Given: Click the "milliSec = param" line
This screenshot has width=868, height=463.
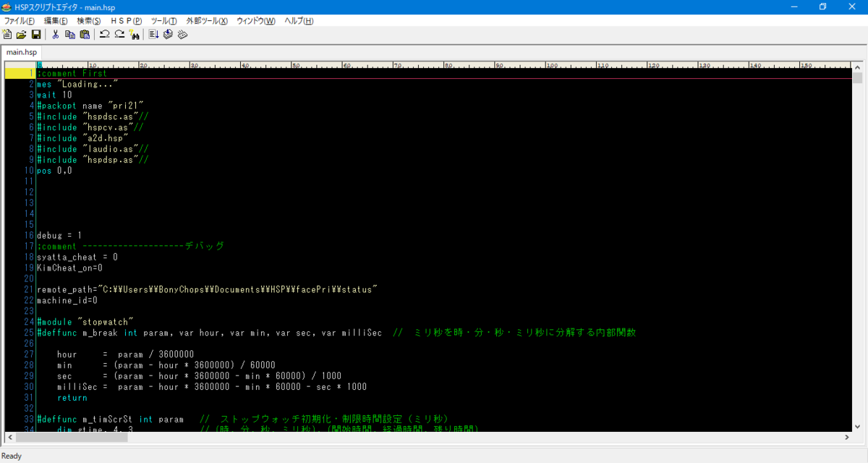Looking at the screenshot, I should point(212,387).
